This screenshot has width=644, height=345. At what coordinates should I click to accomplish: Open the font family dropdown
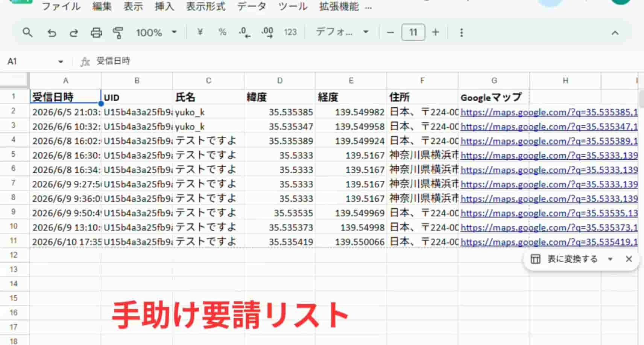342,32
